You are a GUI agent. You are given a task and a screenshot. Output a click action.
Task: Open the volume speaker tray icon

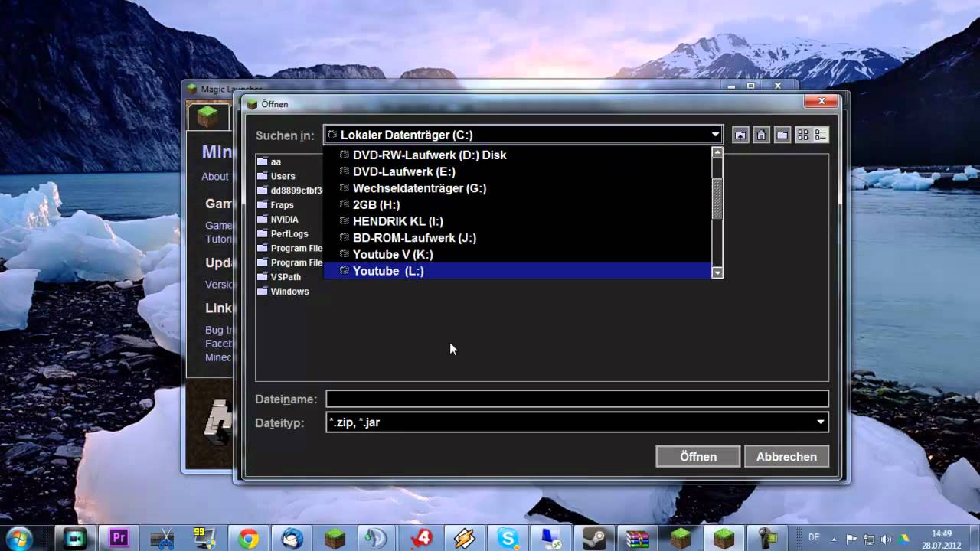[887, 539]
